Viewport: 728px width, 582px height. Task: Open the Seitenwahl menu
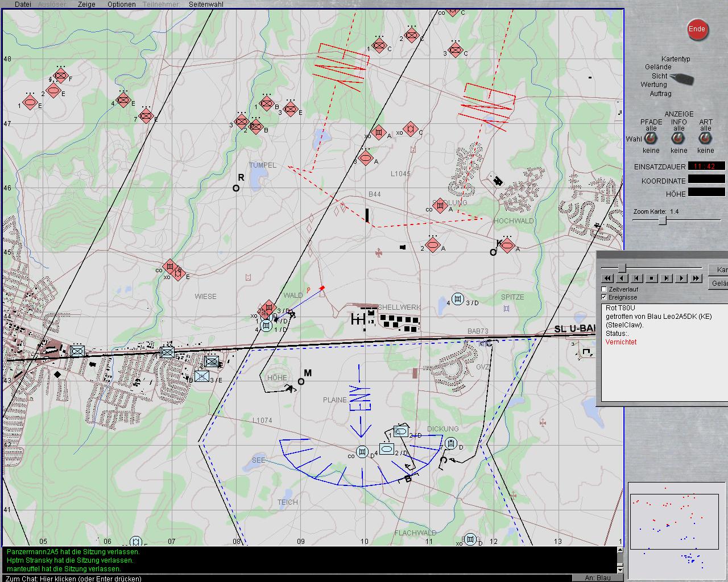point(206,4)
